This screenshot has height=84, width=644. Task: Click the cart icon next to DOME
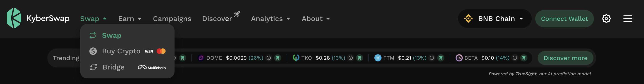point(277,58)
